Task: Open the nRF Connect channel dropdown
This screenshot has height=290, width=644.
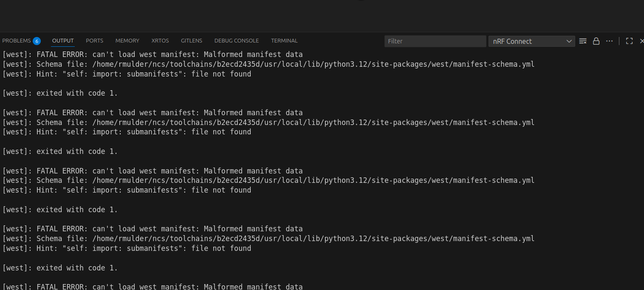Action: tap(531, 41)
